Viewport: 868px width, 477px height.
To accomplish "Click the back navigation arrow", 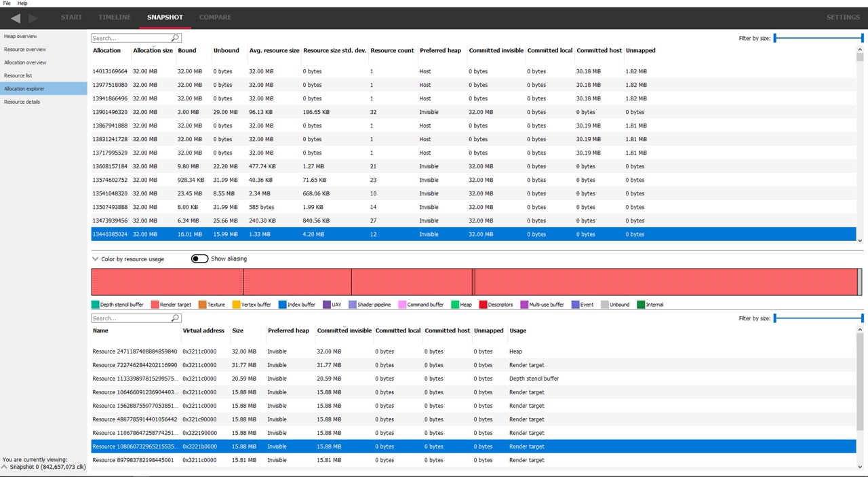I will (16, 18).
